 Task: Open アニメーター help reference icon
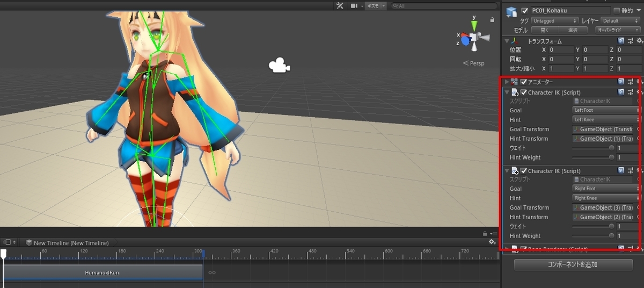pos(620,82)
